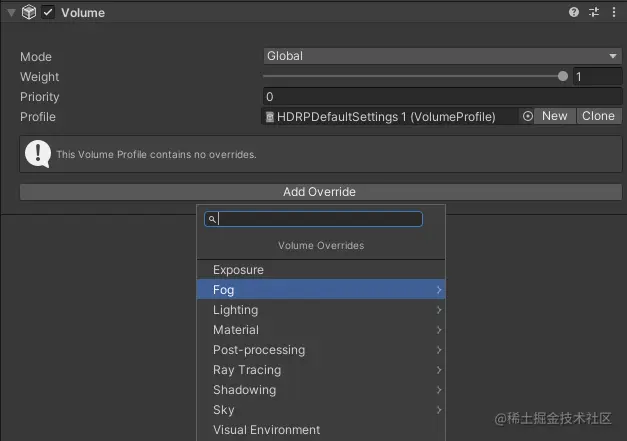Click the Weight slider handle
627x441 pixels.
563,76
